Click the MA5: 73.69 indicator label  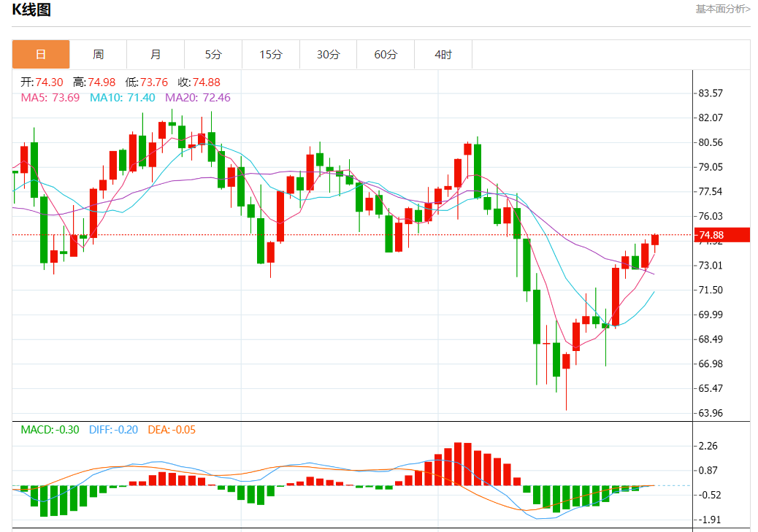point(50,98)
